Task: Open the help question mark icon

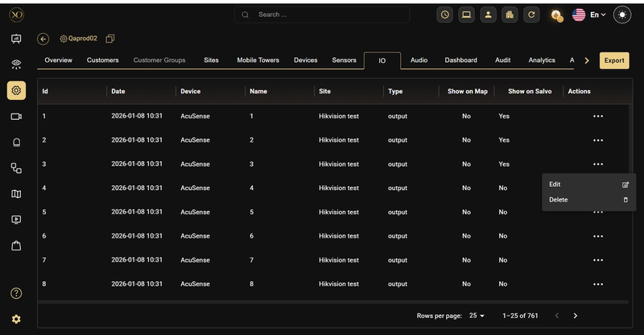Action: pos(16,293)
